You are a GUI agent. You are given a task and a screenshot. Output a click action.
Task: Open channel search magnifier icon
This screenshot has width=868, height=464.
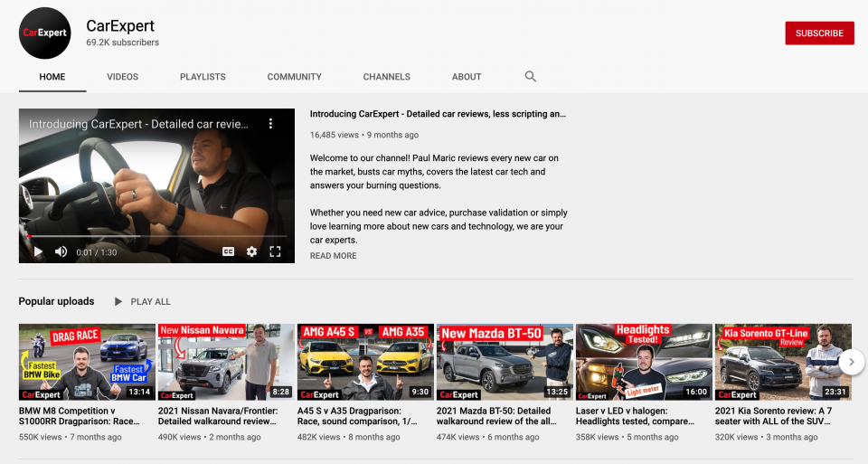pyautogui.click(x=531, y=77)
